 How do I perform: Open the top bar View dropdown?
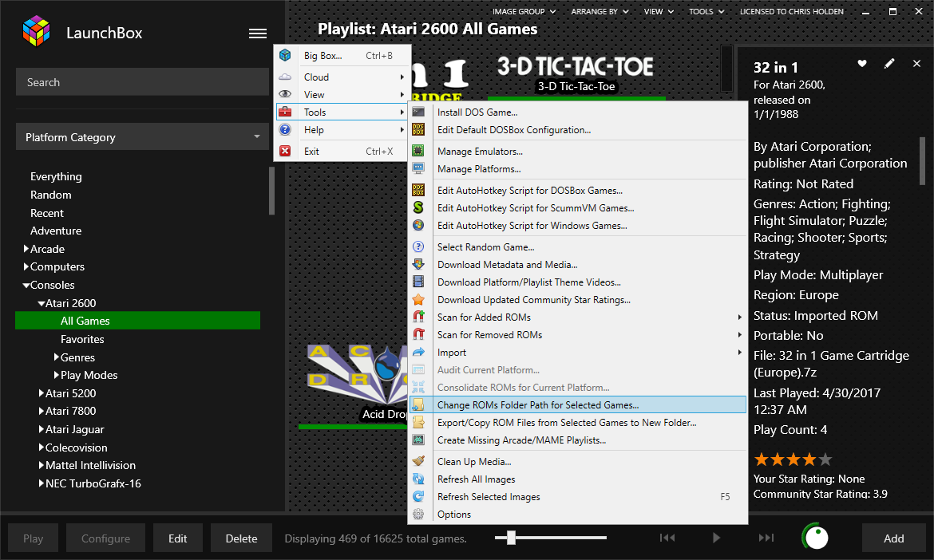click(x=659, y=11)
